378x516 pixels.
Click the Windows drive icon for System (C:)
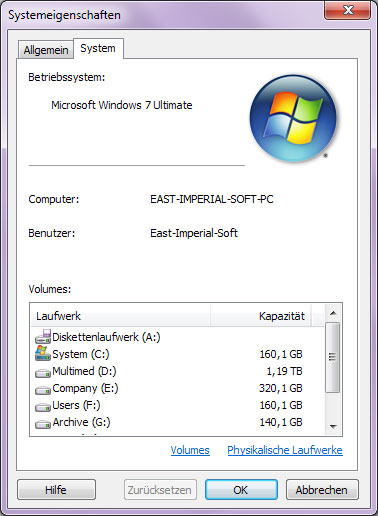tap(43, 353)
